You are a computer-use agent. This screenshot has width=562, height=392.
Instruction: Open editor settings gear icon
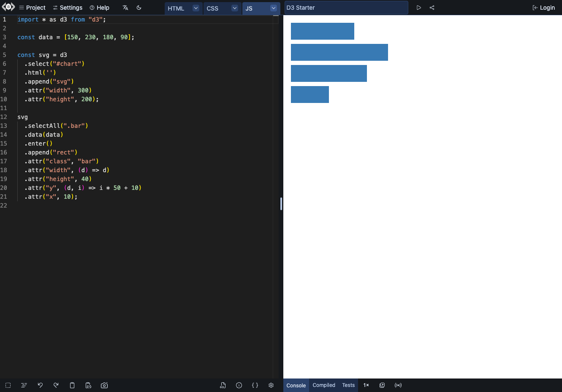[x=271, y=385]
